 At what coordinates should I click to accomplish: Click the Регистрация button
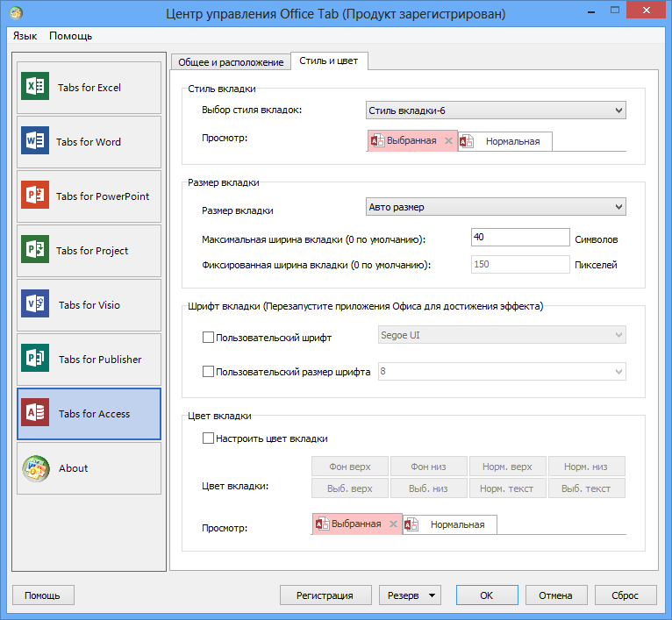(325, 595)
